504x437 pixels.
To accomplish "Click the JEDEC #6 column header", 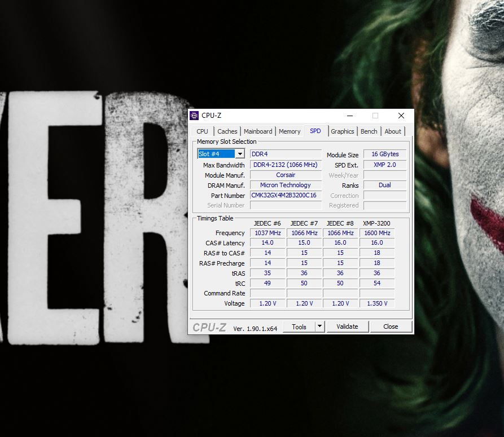I will (x=267, y=223).
